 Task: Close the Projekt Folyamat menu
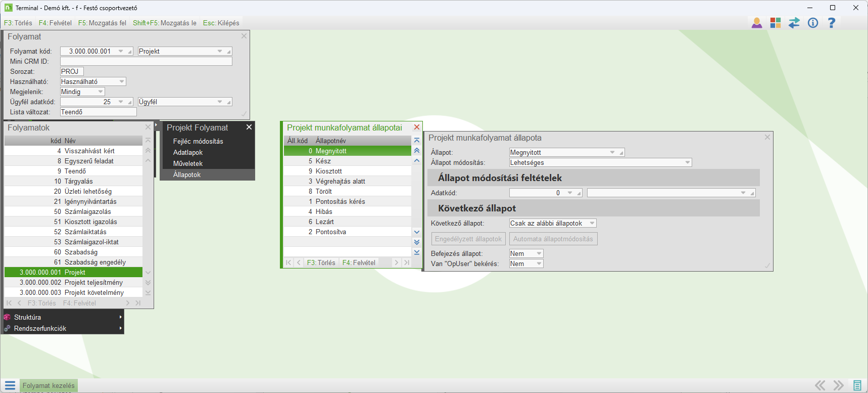[249, 127]
